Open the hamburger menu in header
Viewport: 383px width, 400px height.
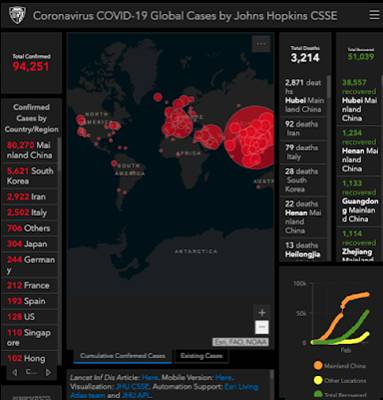(x=374, y=15)
